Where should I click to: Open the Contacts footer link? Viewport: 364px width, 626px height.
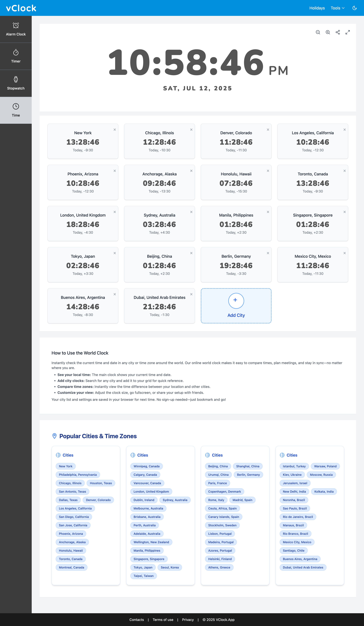136,620
